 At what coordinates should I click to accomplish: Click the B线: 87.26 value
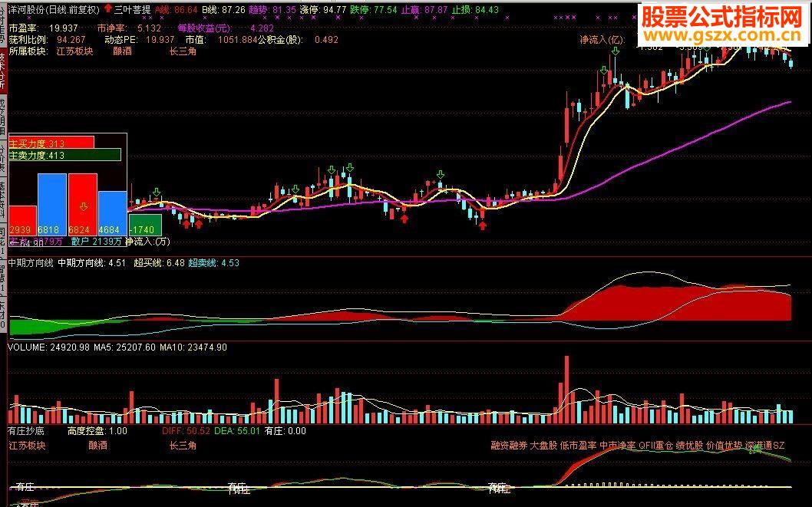[x=223, y=9]
